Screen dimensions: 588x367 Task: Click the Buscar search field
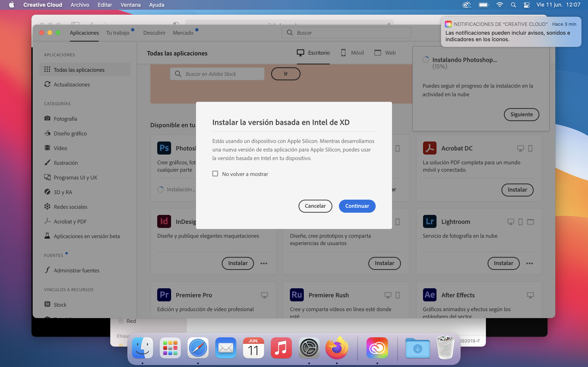tap(346, 33)
